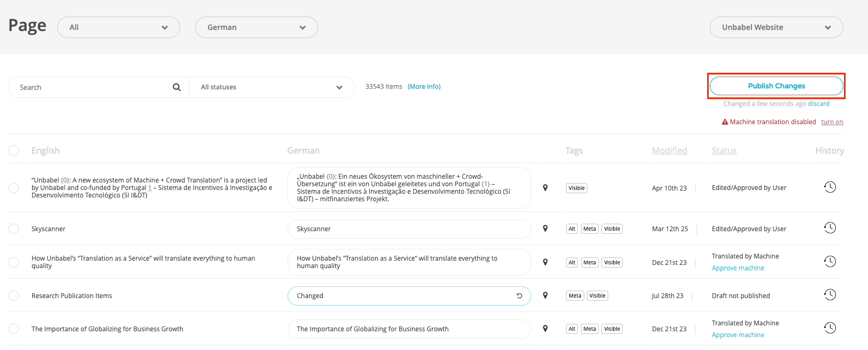
Task: Click location pin for the Skyscanner row
Action: [x=545, y=229]
